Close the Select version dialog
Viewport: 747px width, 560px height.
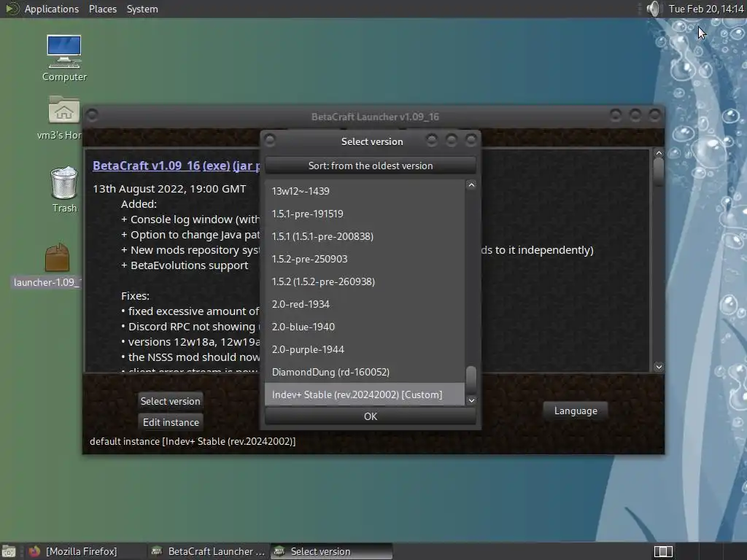(x=471, y=140)
